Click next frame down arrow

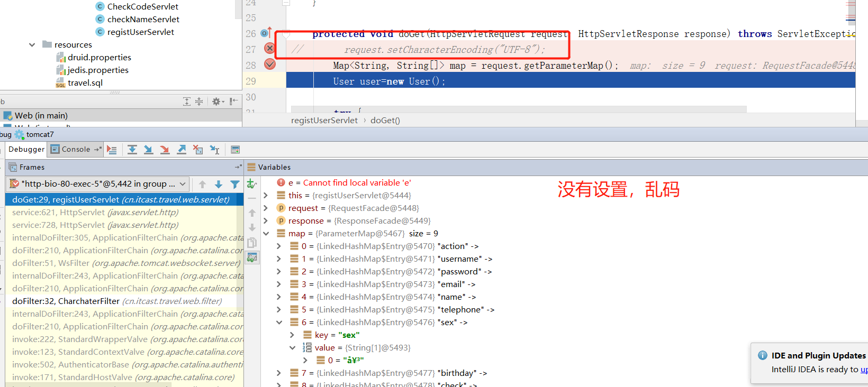pos(219,184)
